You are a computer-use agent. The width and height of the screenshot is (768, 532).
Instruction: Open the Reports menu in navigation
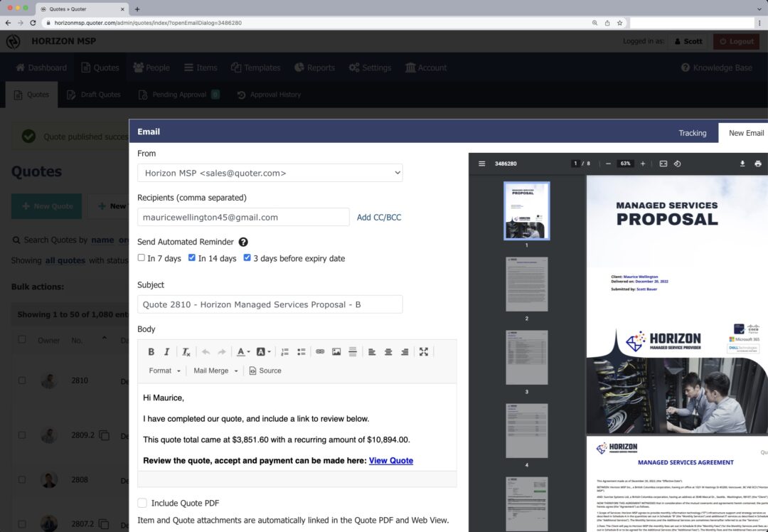coord(314,68)
